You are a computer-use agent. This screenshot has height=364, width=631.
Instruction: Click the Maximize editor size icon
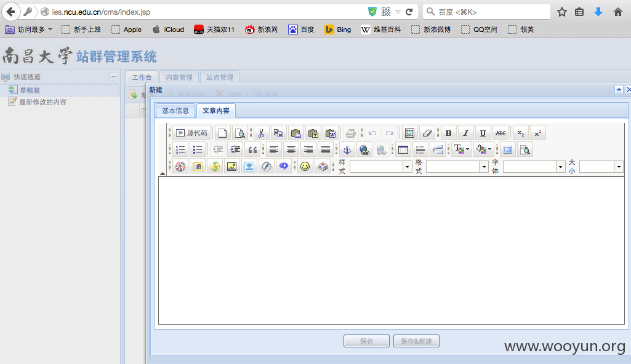point(508,150)
